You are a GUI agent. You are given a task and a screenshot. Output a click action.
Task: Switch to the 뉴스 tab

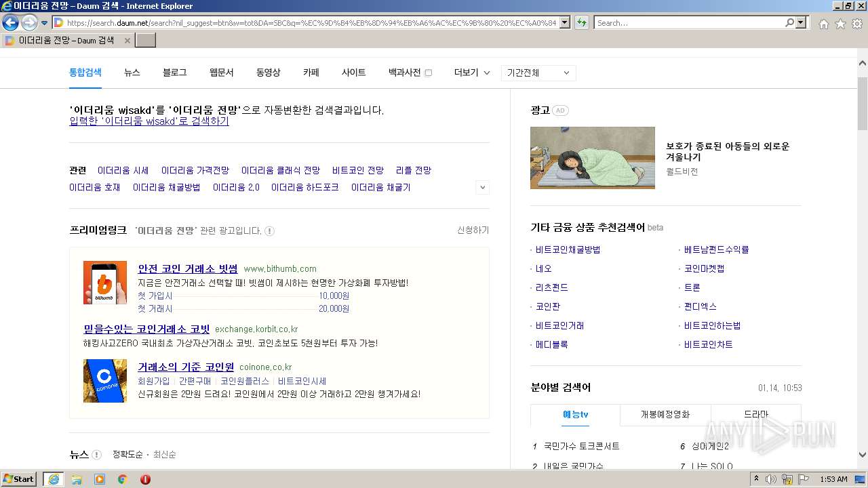pos(132,73)
